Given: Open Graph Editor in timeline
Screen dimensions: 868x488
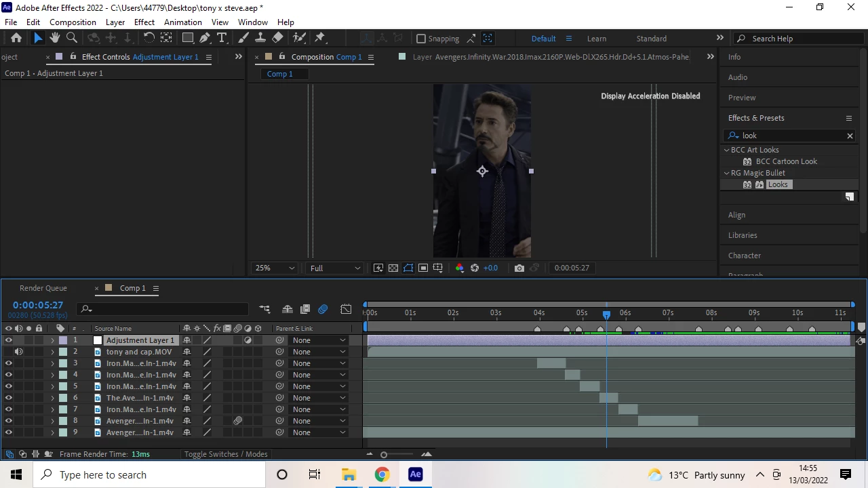Looking at the screenshot, I should click(346, 309).
